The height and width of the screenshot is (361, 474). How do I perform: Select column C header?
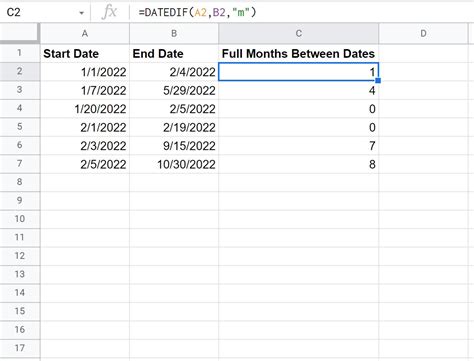pyautogui.click(x=298, y=33)
